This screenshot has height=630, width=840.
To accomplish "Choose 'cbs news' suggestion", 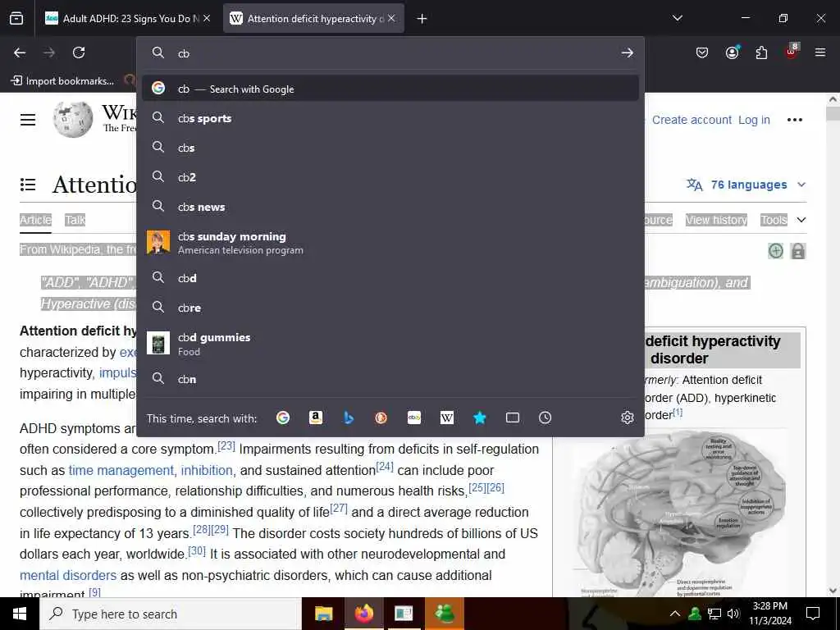I will 390,206.
